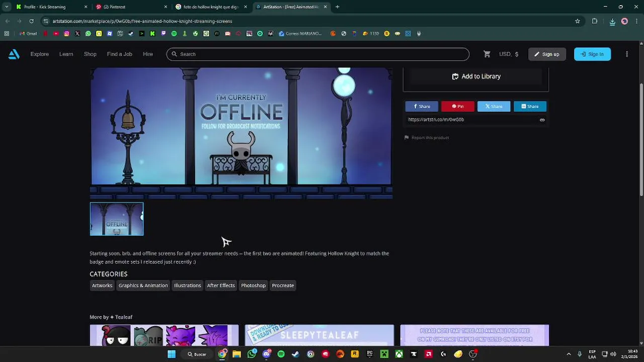Open the Gmail bookmark
Viewport: 644px width, 362px height.
(29, 34)
